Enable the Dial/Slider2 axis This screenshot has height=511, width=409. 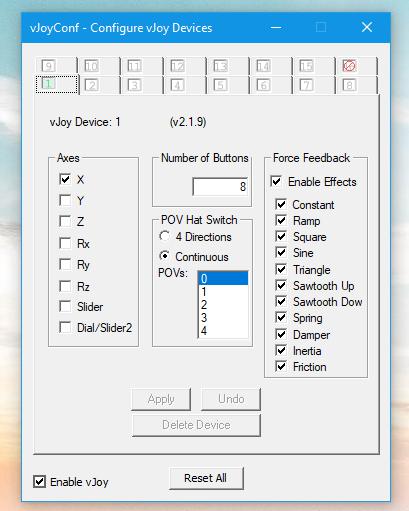65,327
